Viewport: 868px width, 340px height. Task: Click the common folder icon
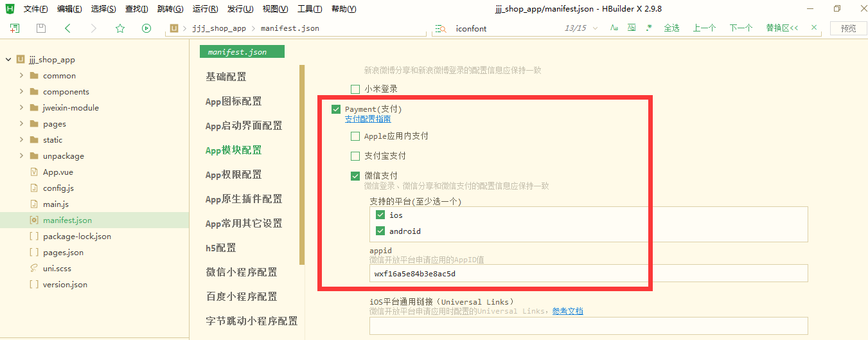tap(34, 75)
